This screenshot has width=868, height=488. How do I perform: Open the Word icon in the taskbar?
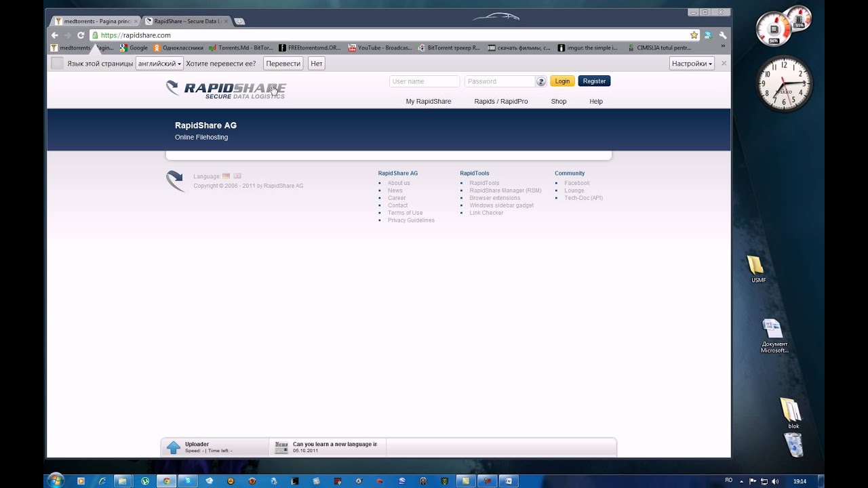[508, 481]
